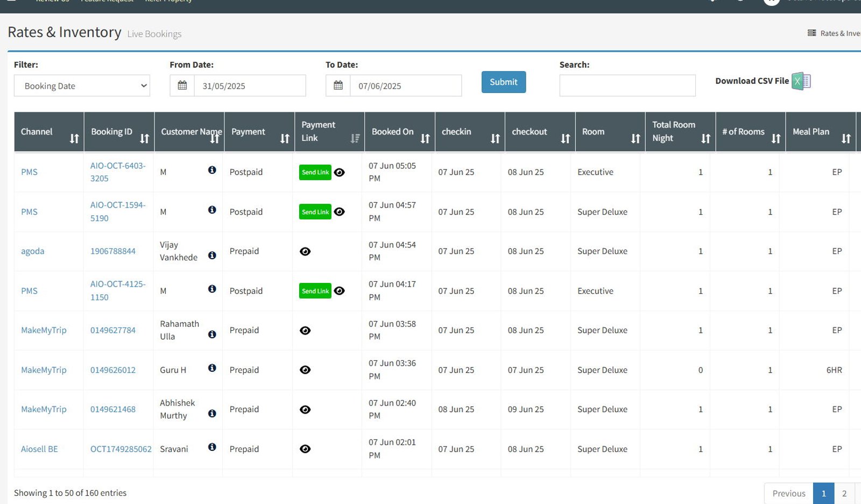
Task: Sort by Channel column
Action: pyautogui.click(x=49, y=132)
